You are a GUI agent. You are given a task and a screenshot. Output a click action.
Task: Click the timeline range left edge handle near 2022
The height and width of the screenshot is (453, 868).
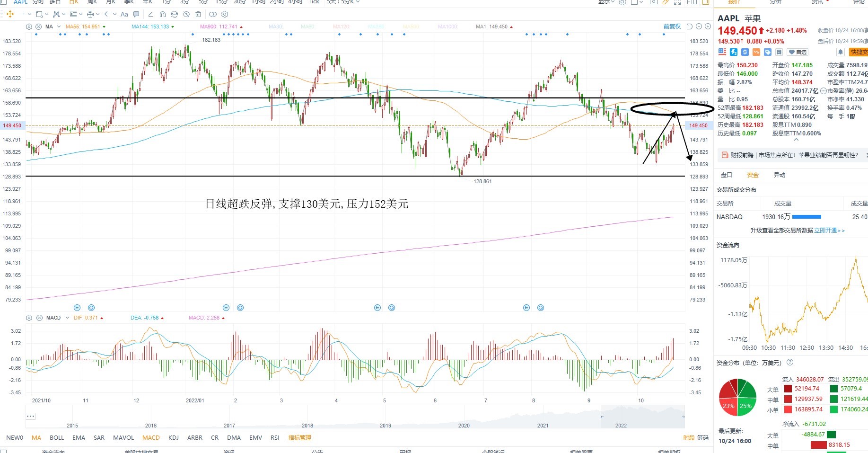point(602,417)
